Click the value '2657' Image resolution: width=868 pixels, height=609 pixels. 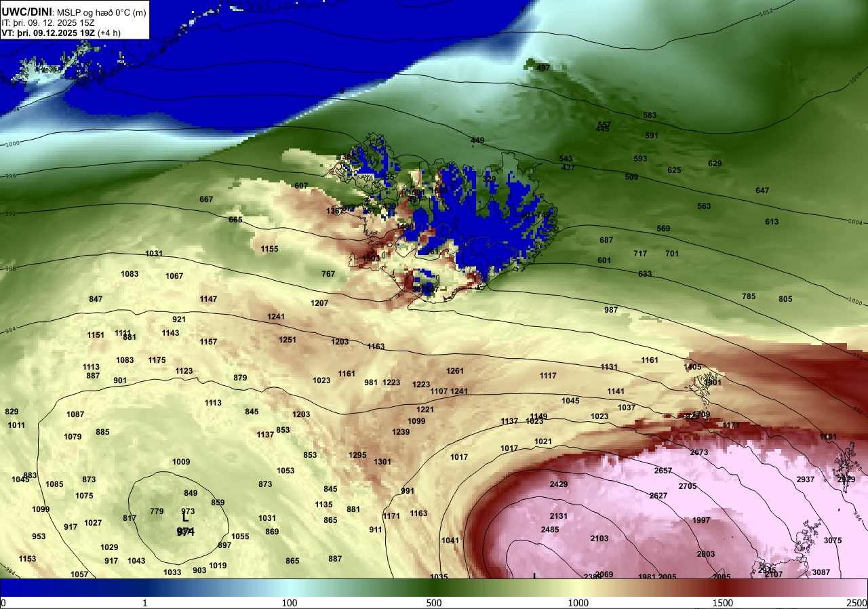[x=663, y=471]
